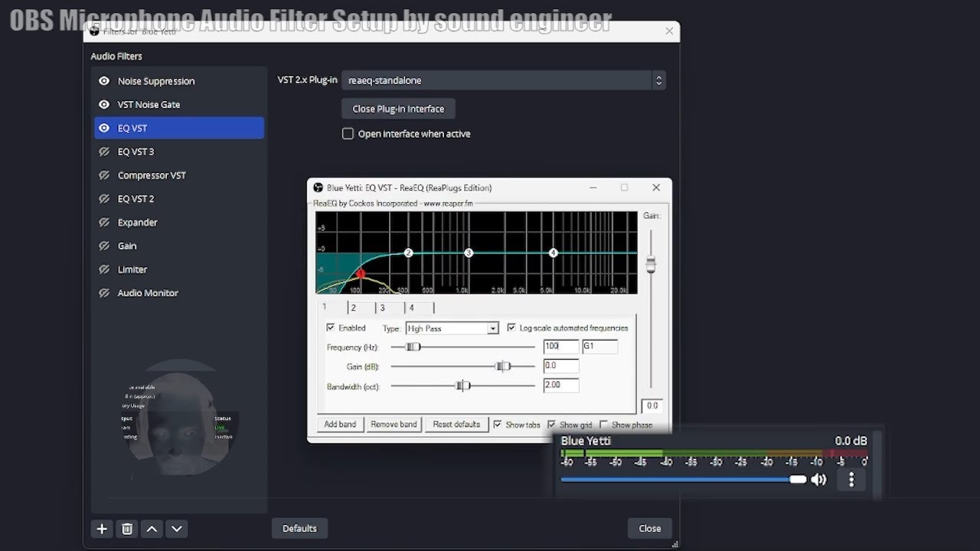This screenshot has width=980, height=551.
Task: Toggle Log-scale automated frequencies checkbox
Action: point(511,328)
